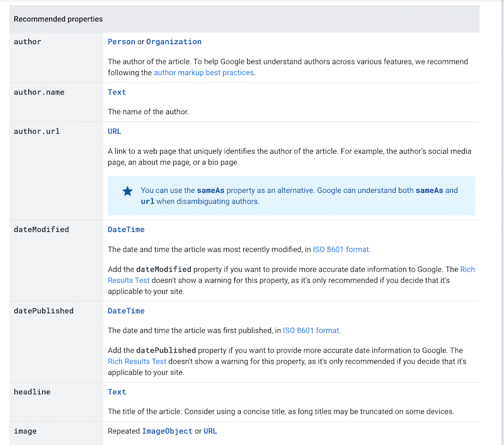Follow the ISO 8601 format link for datePublished
Screen dimensions: 504x445
[x=311, y=330]
